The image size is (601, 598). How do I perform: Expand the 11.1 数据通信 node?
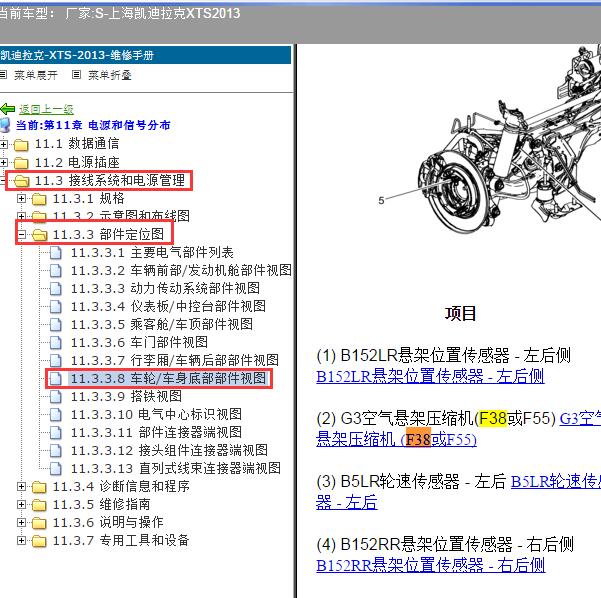[x=3, y=145]
